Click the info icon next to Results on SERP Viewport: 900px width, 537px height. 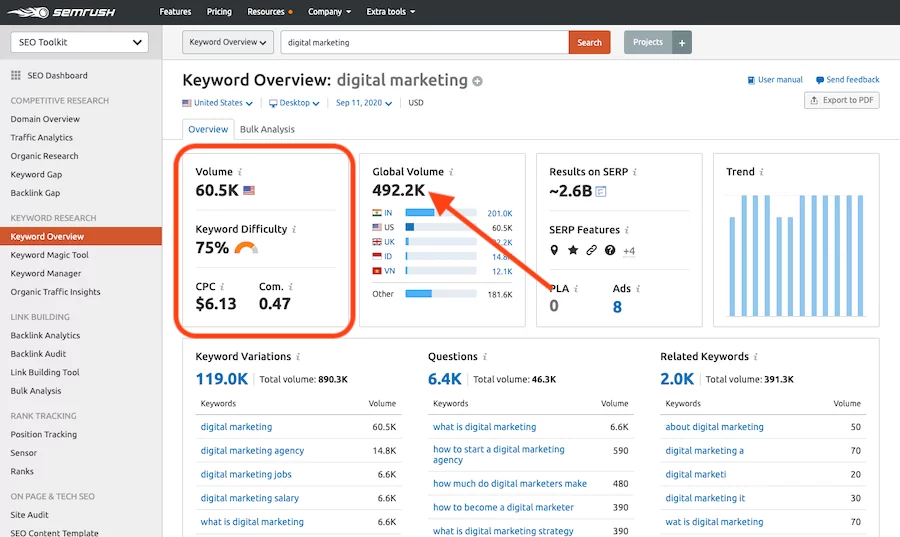pyautogui.click(x=635, y=172)
